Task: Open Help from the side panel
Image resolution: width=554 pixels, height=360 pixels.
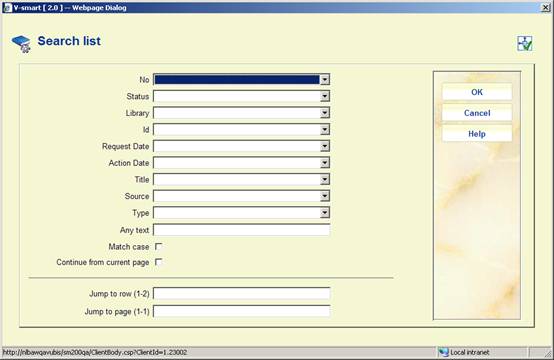Action: (x=477, y=134)
